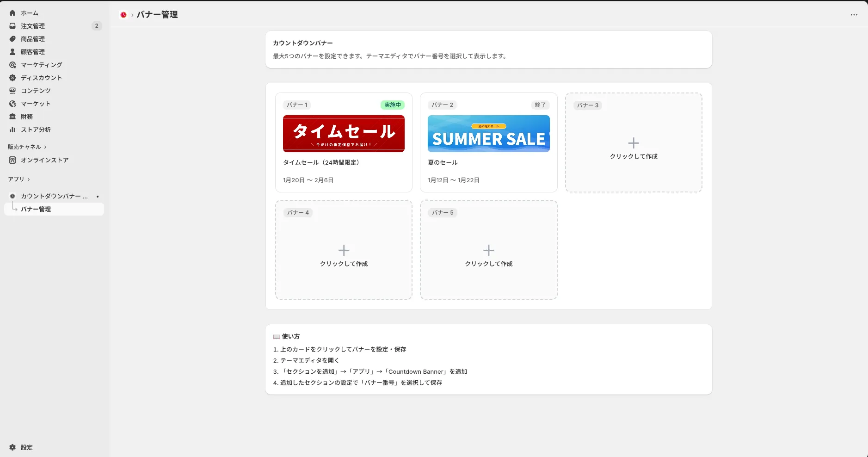Open the ホーム section in the sidebar
The height and width of the screenshot is (457, 868).
(12, 12)
